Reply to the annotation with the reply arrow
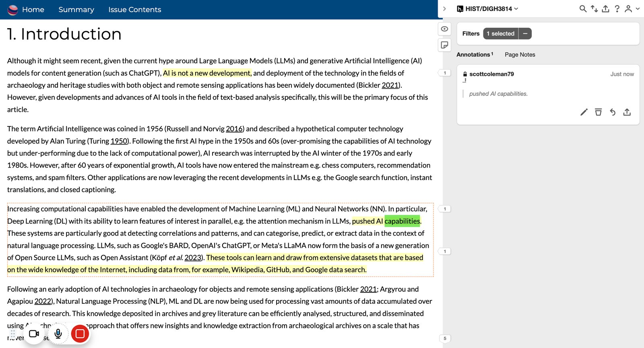Image resolution: width=644 pixels, height=348 pixels. (613, 112)
